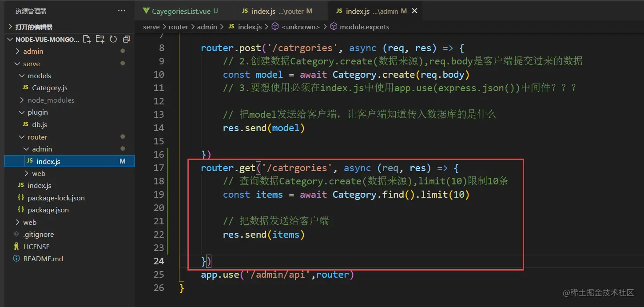Click the 资源管理器 panel title
The height and width of the screenshot is (307, 644).
(31, 11)
